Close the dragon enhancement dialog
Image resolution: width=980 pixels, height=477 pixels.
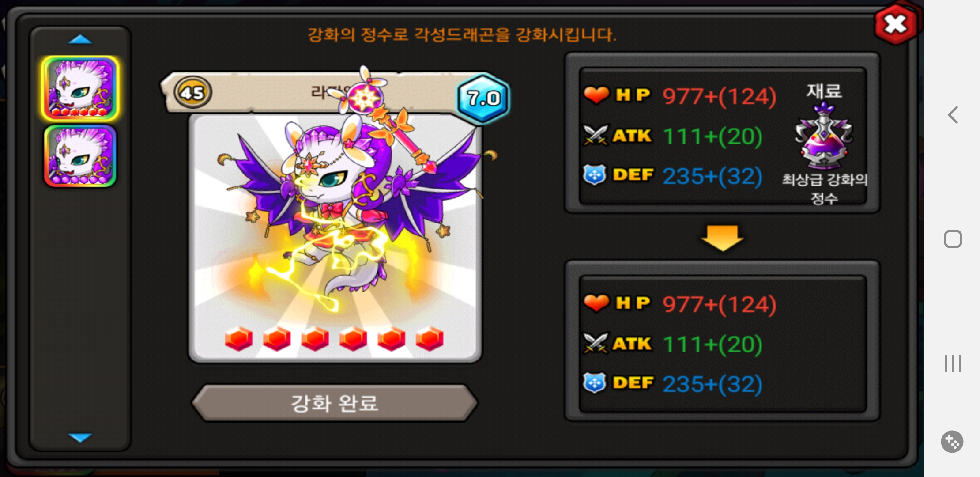[x=896, y=25]
